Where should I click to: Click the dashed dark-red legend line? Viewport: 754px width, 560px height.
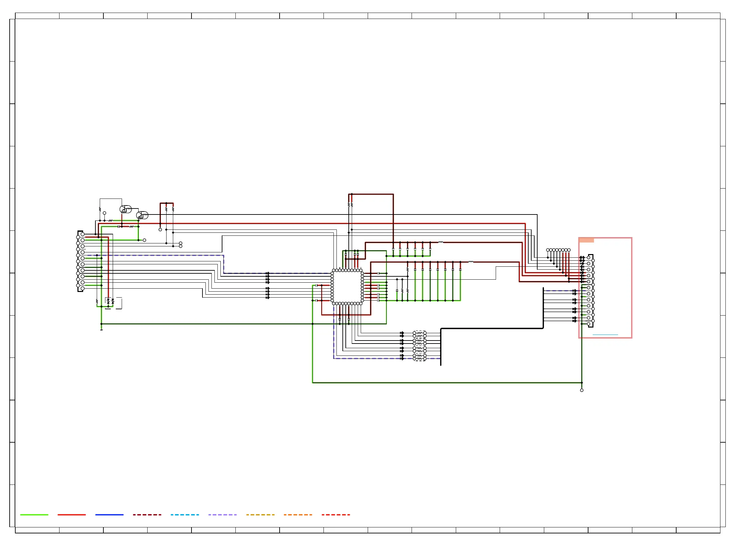point(147,515)
